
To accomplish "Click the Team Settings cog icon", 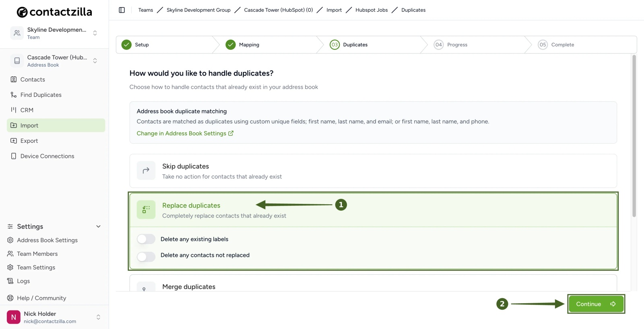I will click(x=10, y=267).
